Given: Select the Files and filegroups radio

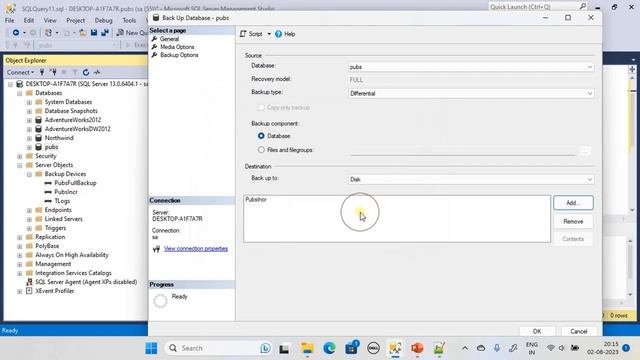Looking at the screenshot, I should click(261, 150).
